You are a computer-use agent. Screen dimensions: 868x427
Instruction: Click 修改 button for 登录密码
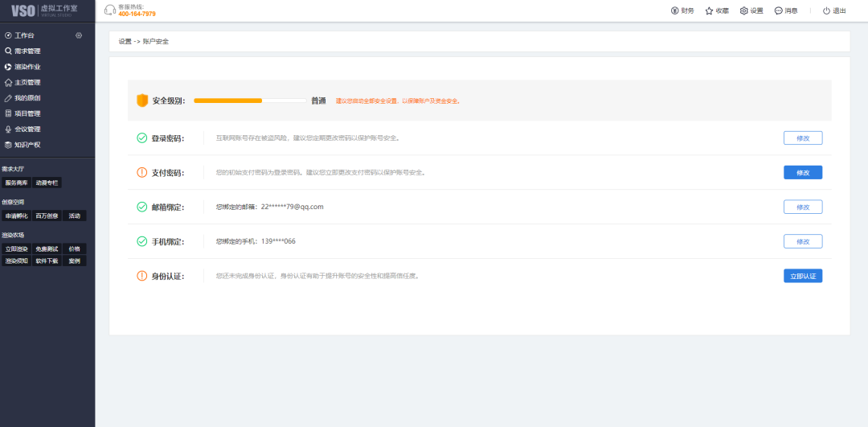[802, 138]
